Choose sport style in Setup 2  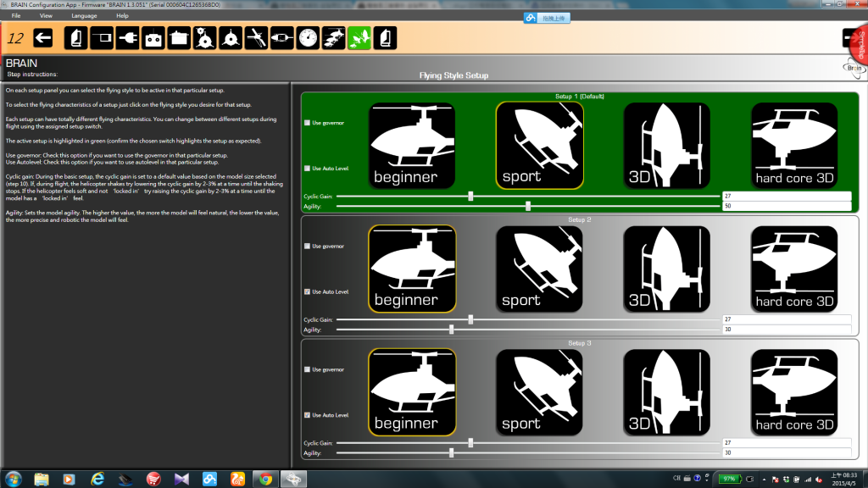pyautogui.click(x=539, y=269)
